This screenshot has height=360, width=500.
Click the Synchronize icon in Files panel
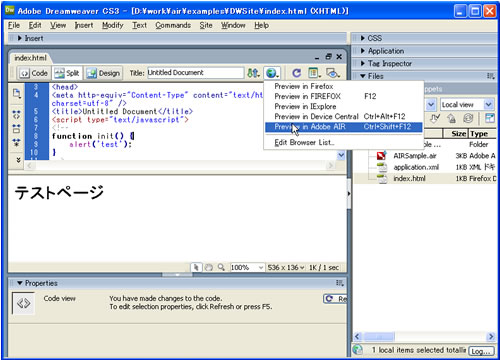click(x=468, y=118)
